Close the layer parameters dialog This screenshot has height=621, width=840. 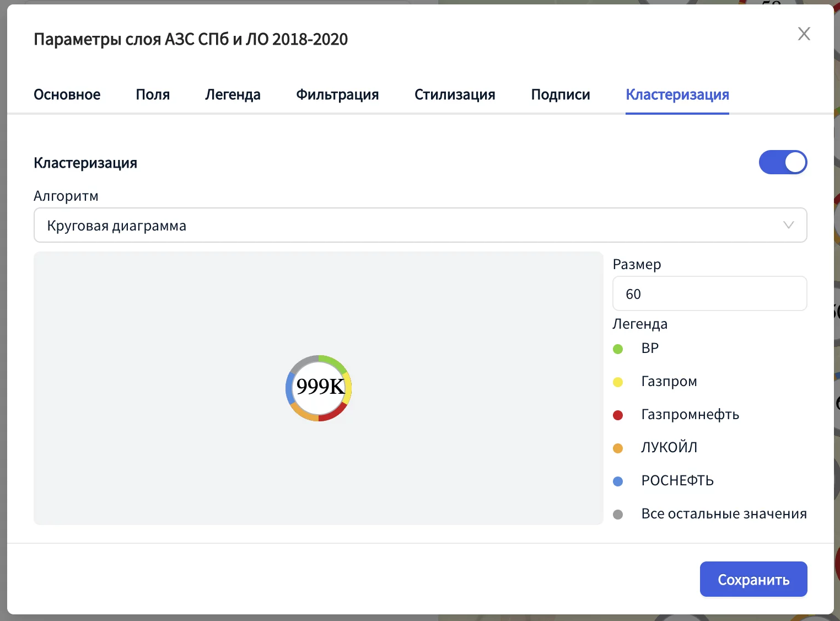pyautogui.click(x=804, y=34)
